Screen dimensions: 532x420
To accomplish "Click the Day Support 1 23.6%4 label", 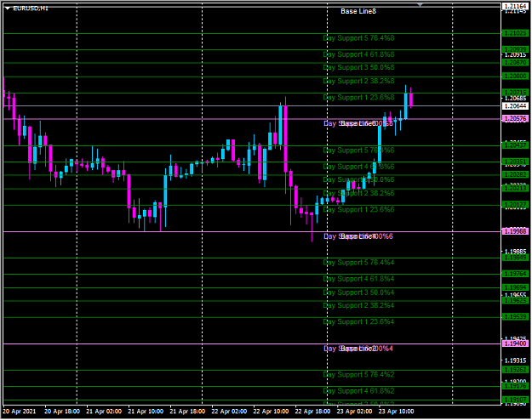I will [x=358, y=322].
